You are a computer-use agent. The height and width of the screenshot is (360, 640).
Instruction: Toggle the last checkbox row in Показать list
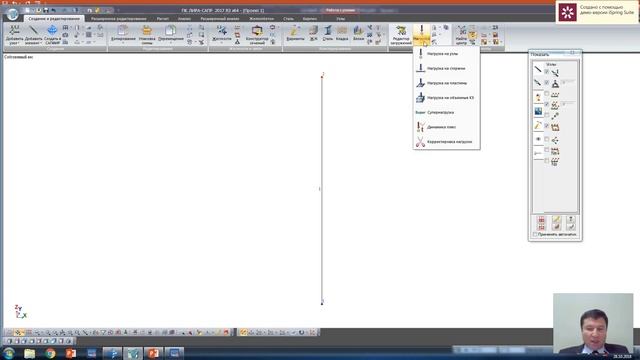coord(547,161)
